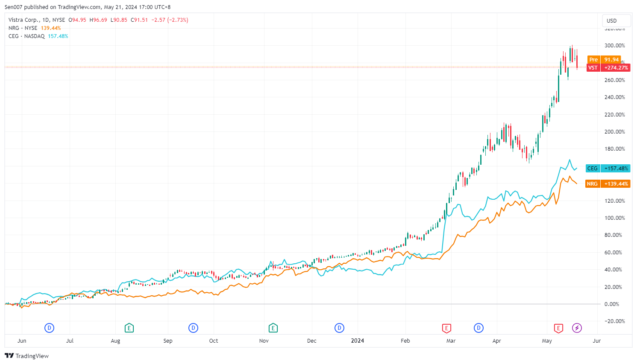The width and height of the screenshot is (637, 364).
Task: Click the orange NRG +139.44% price label
Action: click(x=608, y=184)
